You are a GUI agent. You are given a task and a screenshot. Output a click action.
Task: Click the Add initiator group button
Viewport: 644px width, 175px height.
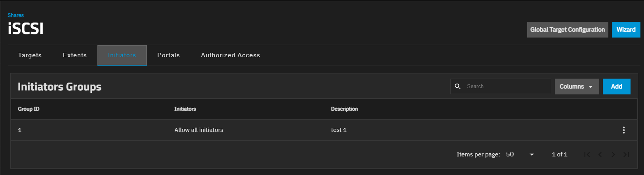(x=616, y=87)
